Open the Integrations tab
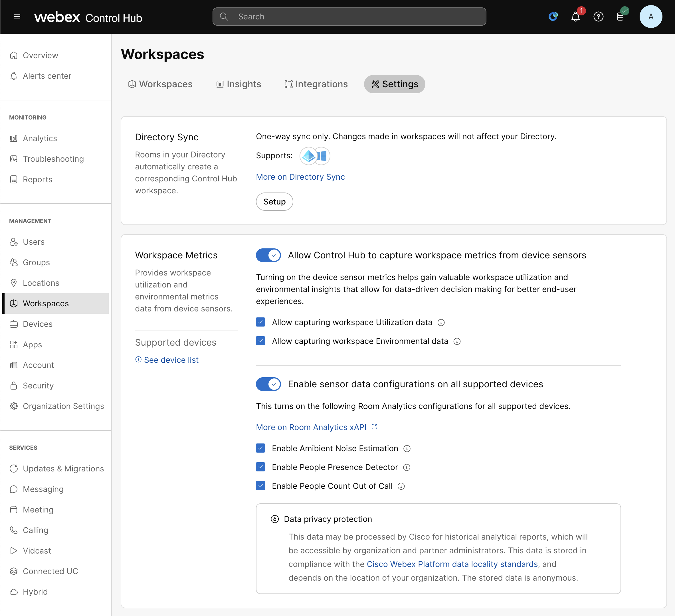675x616 pixels. pyautogui.click(x=316, y=84)
